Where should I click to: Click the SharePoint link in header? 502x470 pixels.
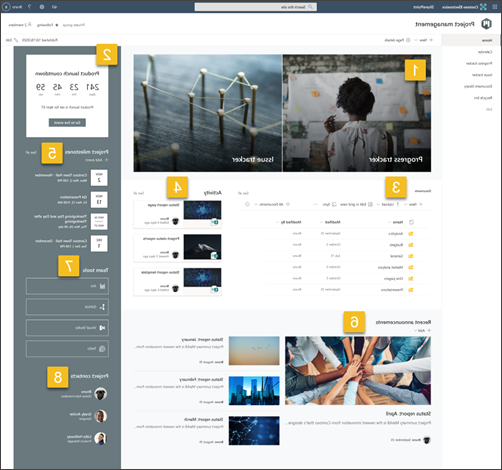(423, 7)
